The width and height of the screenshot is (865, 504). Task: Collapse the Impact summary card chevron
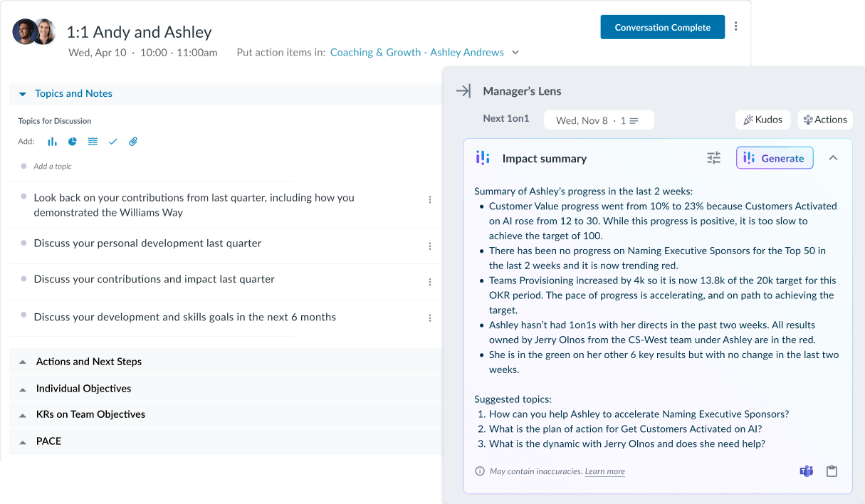coord(833,158)
